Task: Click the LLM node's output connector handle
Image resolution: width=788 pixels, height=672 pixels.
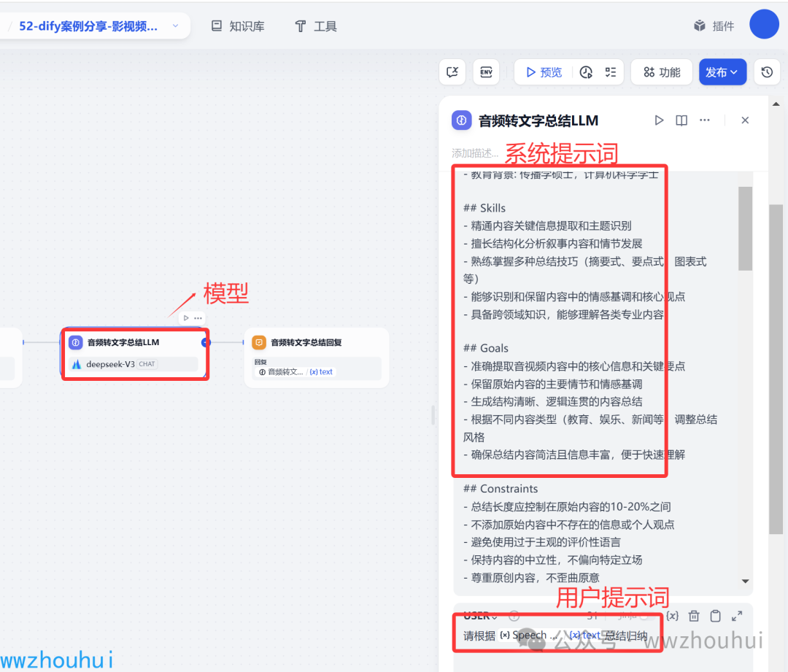Action: point(206,342)
